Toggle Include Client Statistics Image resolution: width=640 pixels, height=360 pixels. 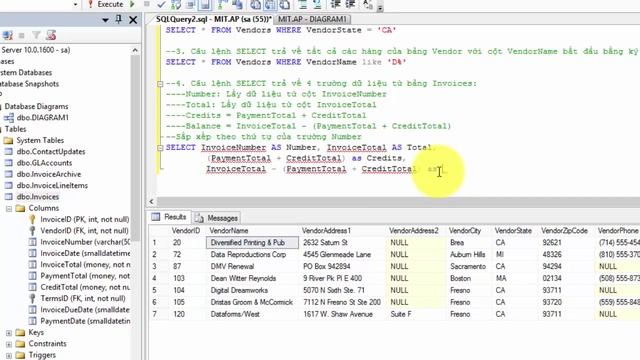pos(237,4)
